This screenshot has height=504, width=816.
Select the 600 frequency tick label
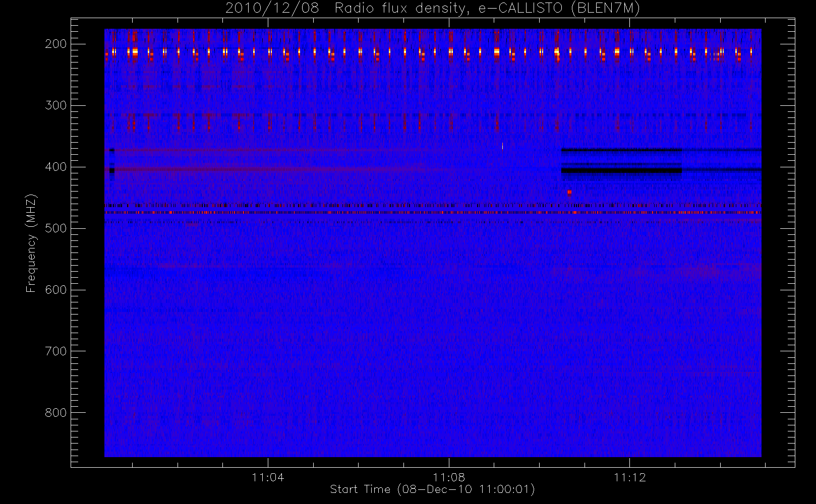coord(56,290)
